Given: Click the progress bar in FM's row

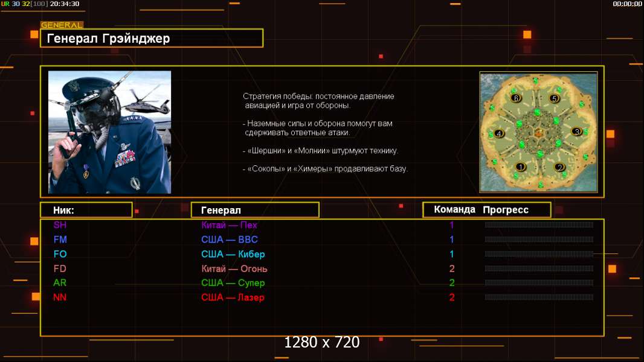Looking at the screenshot, I should click(539, 240).
